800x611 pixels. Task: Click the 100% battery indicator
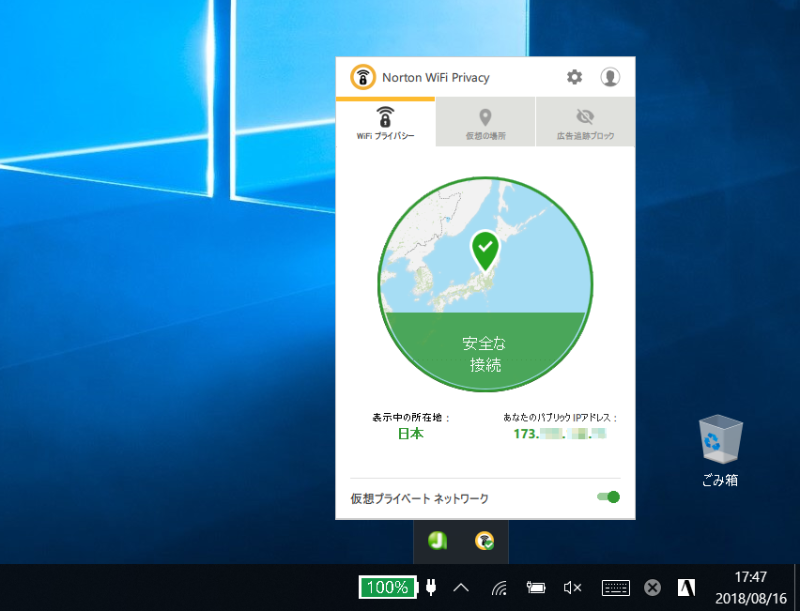pyautogui.click(x=387, y=587)
